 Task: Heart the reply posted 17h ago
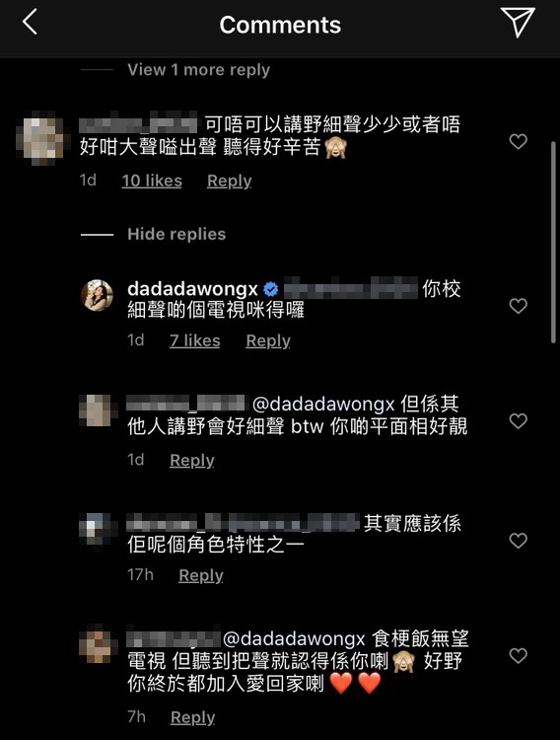pyautogui.click(x=518, y=541)
